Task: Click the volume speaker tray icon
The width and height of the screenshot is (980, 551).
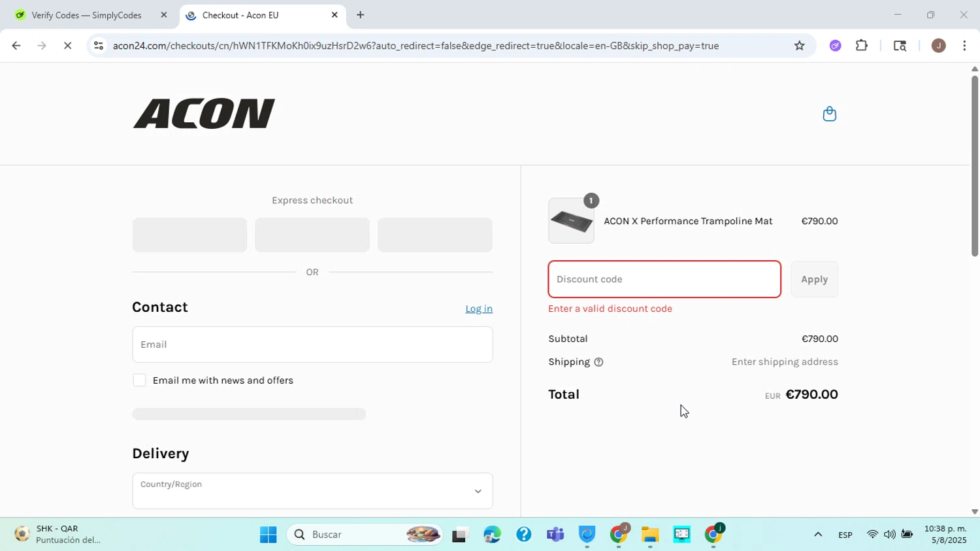Action: click(x=889, y=535)
